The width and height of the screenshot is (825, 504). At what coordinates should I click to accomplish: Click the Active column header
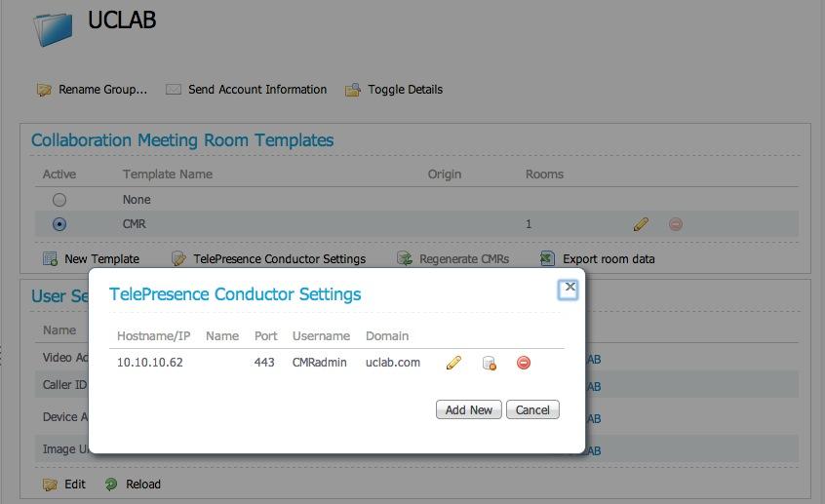(59, 174)
